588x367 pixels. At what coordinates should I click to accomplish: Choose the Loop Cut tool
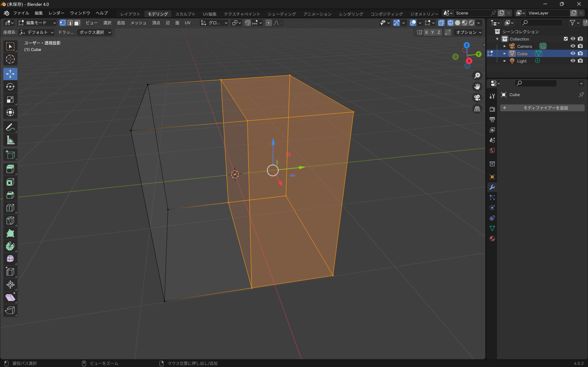[10, 208]
